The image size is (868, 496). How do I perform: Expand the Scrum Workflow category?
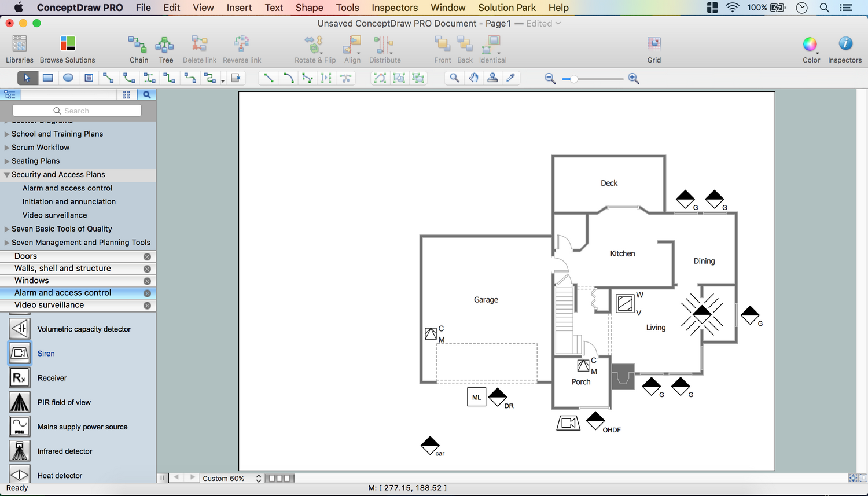pos(7,148)
